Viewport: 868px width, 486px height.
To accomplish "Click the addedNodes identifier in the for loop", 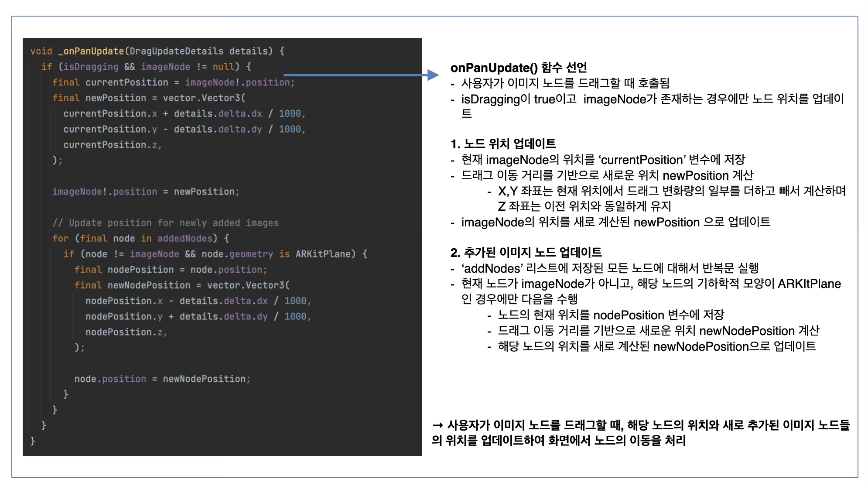I will click(185, 238).
